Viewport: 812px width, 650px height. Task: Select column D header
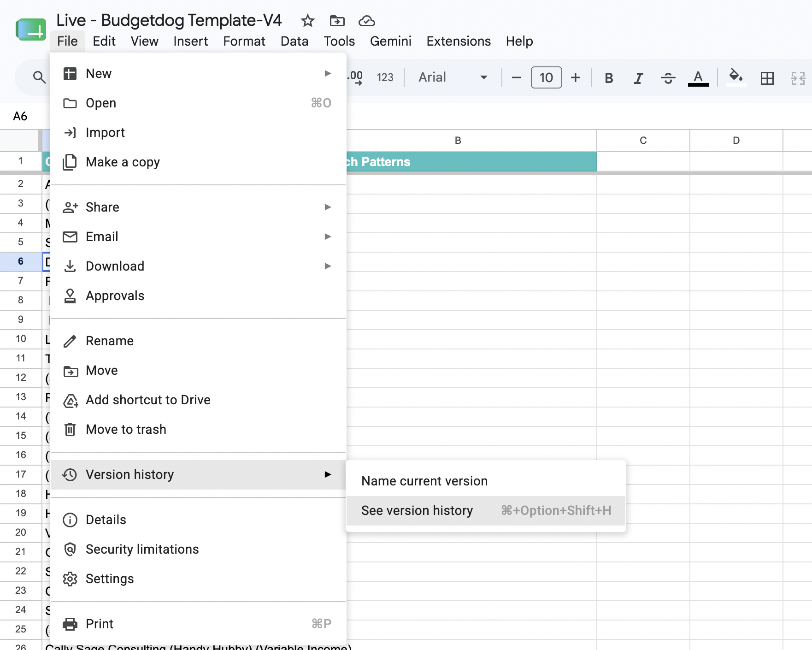coord(736,141)
